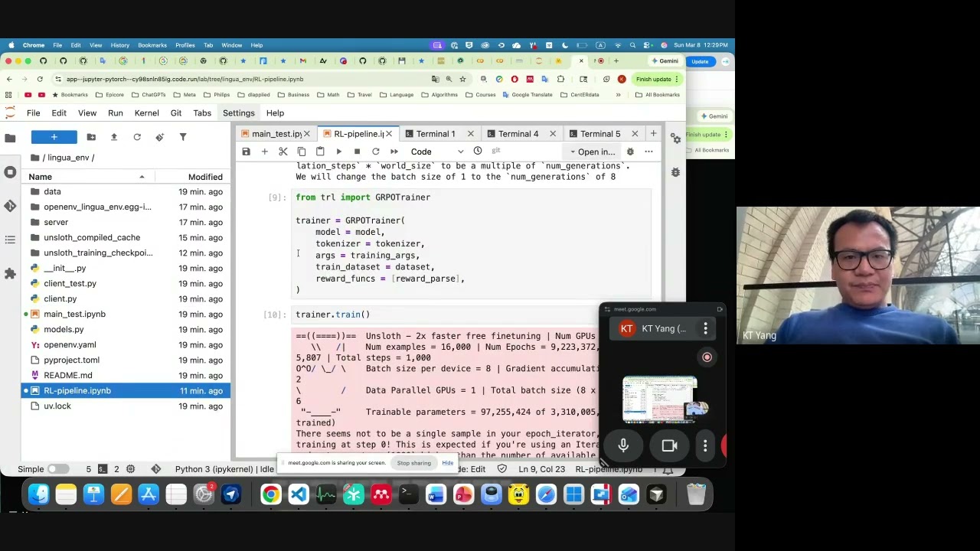Image resolution: width=980 pixels, height=551 pixels.
Task: Add a new launcher tab with plus
Action: pos(653,134)
